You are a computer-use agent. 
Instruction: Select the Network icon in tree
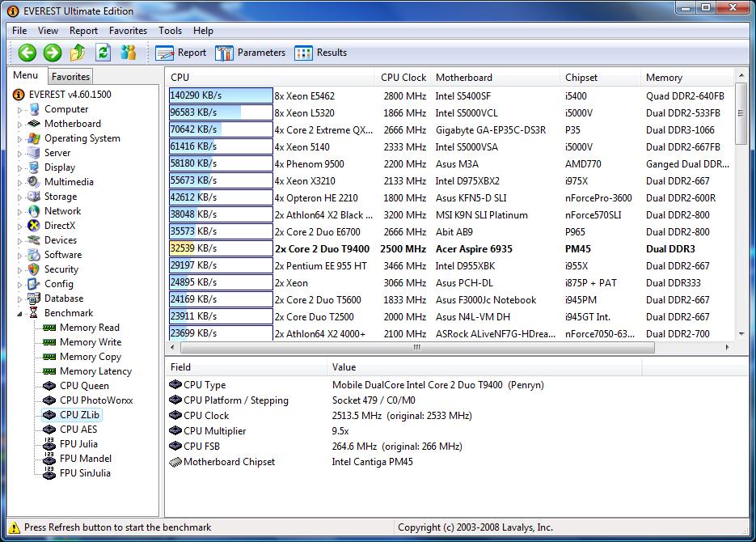click(x=33, y=211)
